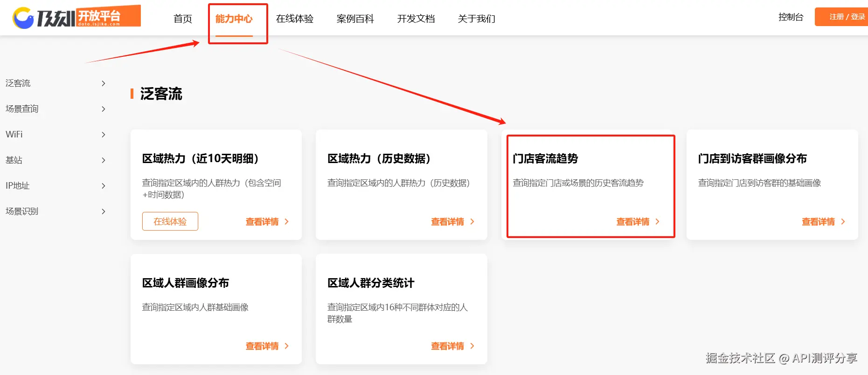Image resolution: width=868 pixels, height=375 pixels.
Task: Click the 区域热力(近10天明细) card title
Action: pos(201,158)
